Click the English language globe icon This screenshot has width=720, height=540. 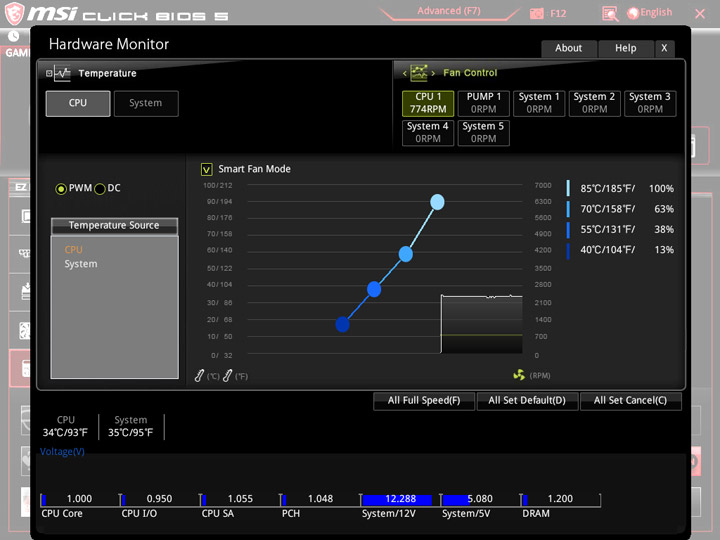coord(633,13)
